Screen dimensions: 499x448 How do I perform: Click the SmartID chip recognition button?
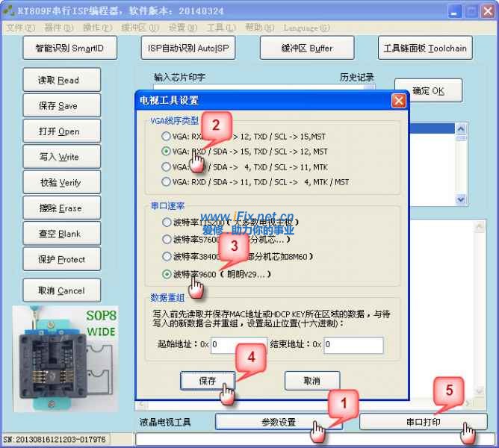[x=69, y=49]
